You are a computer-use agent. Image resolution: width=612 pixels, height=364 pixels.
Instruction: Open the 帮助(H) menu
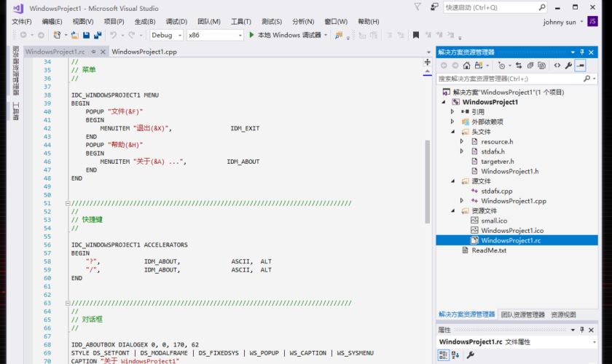(369, 21)
